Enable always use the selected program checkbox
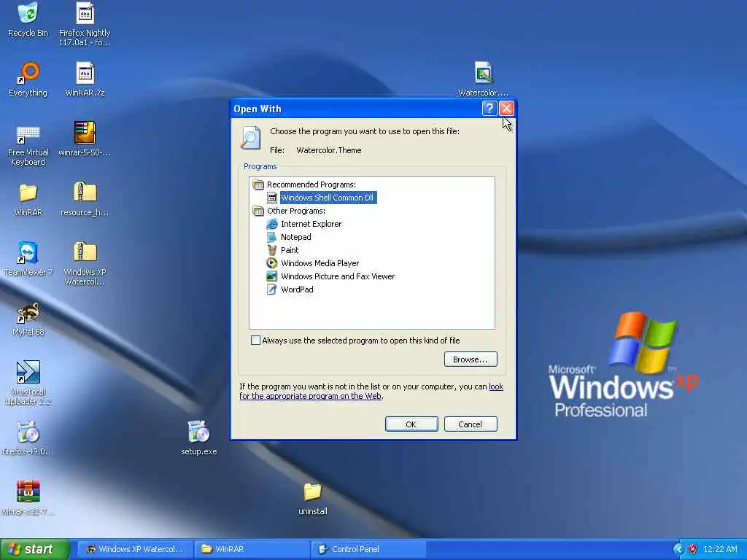This screenshot has width=747, height=560. click(256, 340)
